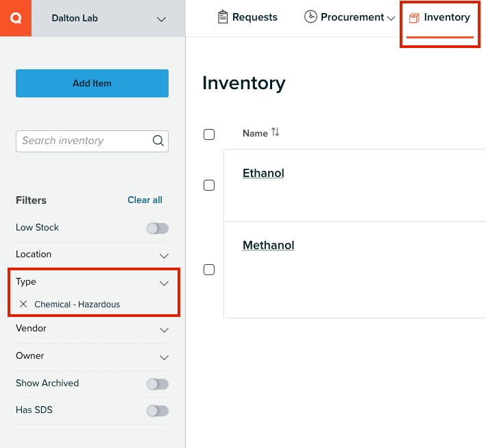Screen dimensions: 486x448
Task: Click the Chemical - Hazardous filter label
Action: coord(77,305)
